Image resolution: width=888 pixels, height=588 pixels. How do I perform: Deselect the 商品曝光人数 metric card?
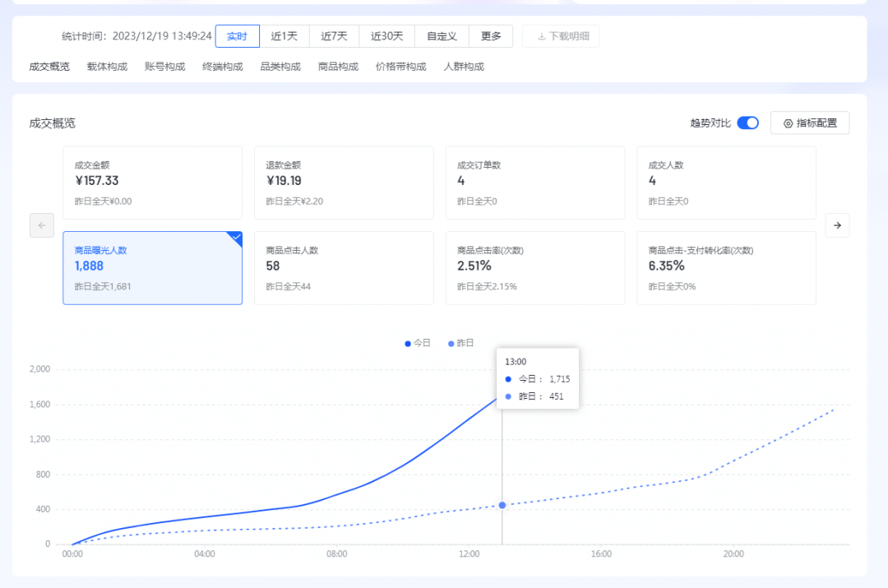[152, 268]
